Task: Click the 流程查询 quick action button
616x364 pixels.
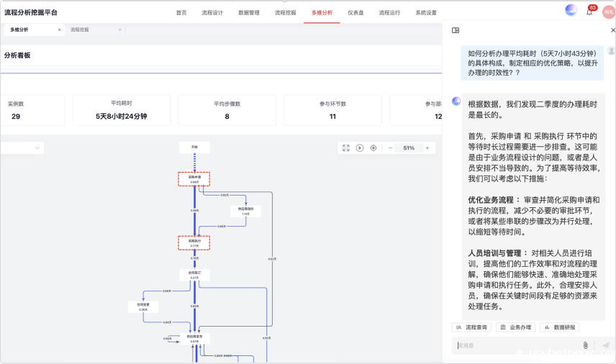Action: click(471, 327)
